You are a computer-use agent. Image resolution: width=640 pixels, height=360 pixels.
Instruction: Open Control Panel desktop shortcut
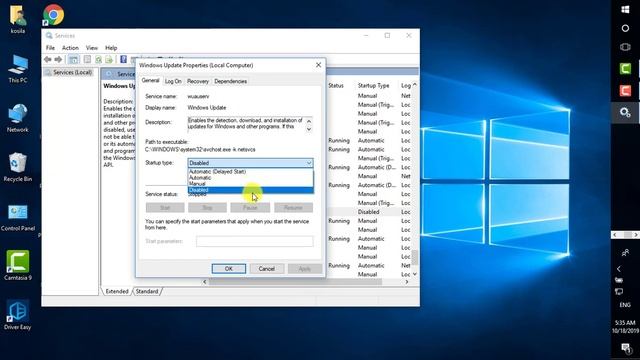click(18, 217)
